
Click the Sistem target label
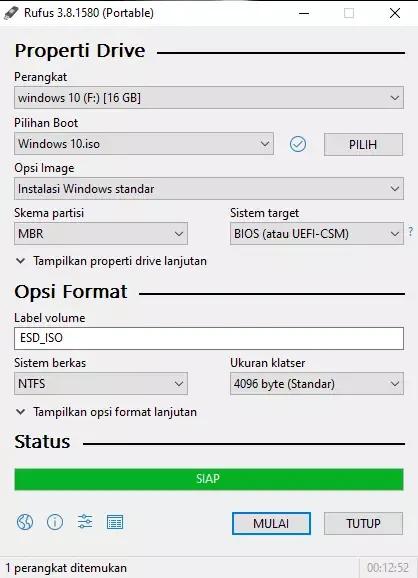pyautogui.click(x=264, y=213)
